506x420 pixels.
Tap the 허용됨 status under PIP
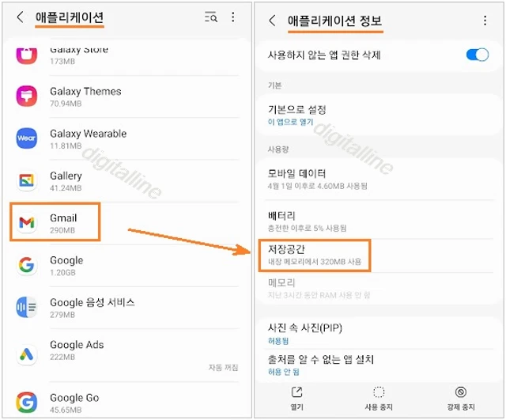[278, 341]
